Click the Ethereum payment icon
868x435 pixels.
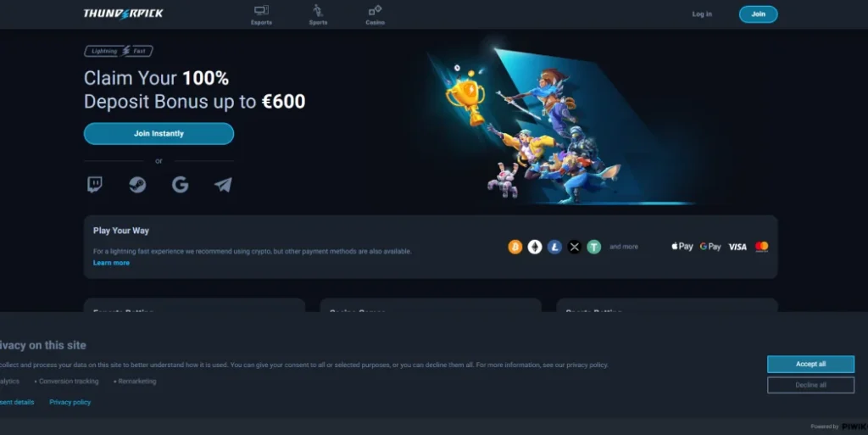(x=535, y=247)
